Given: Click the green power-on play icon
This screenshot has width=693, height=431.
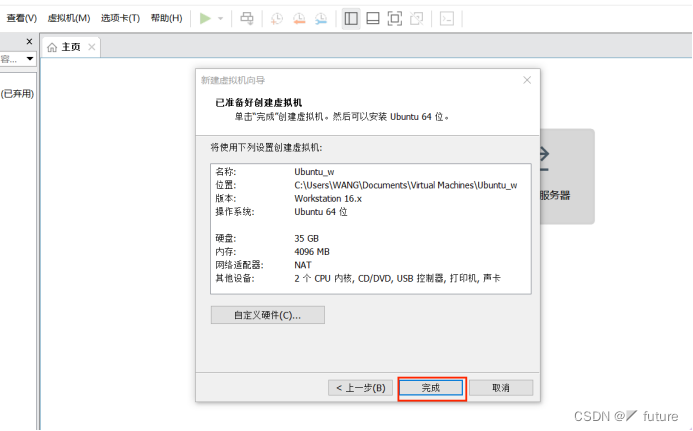Looking at the screenshot, I should pos(205,19).
